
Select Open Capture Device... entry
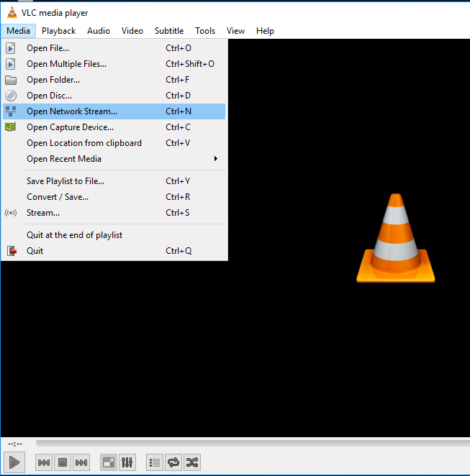point(114,127)
